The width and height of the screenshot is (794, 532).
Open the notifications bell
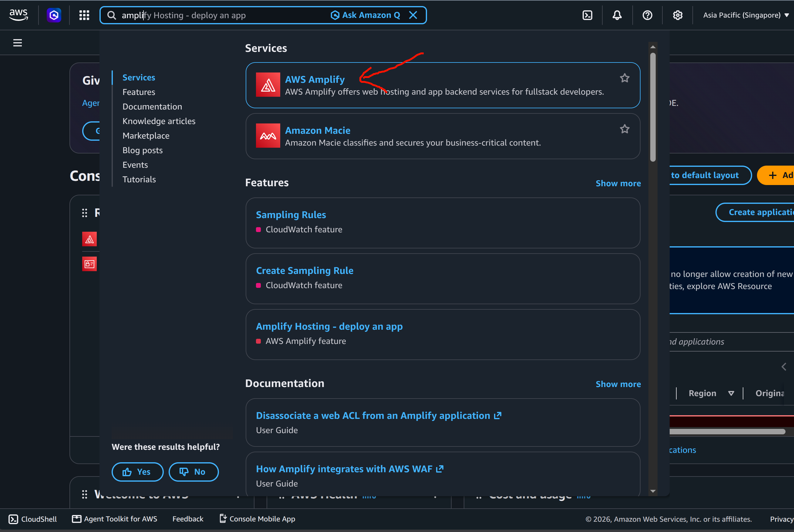tap(617, 15)
